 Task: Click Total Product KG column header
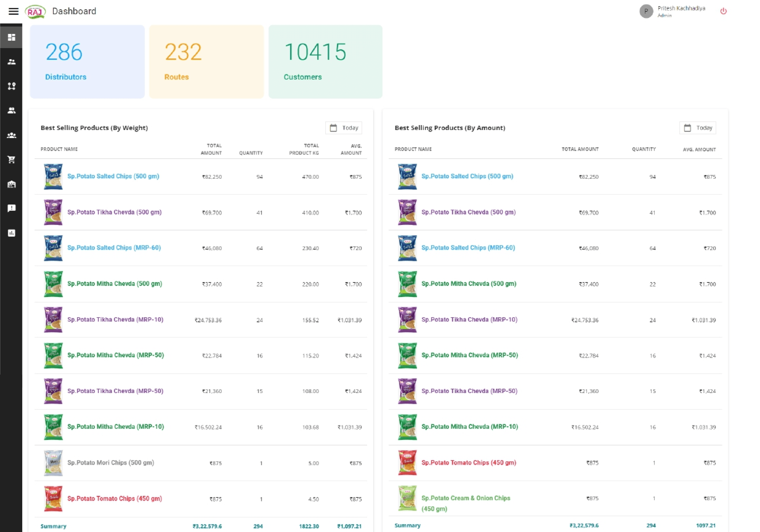click(304, 149)
